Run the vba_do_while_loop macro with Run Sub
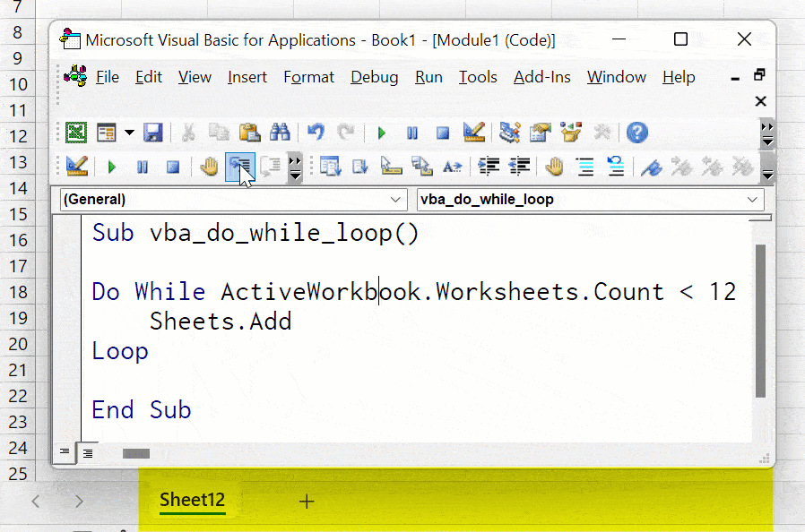 click(x=380, y=133)
